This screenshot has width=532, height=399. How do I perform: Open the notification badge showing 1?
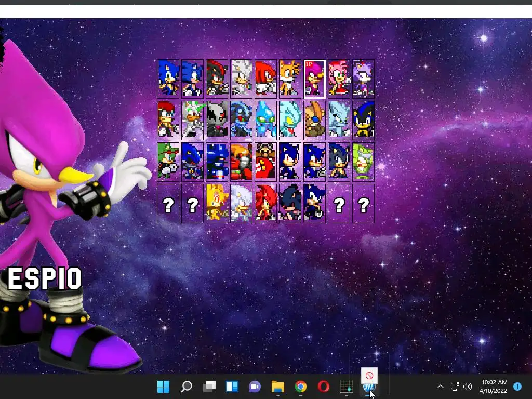click(517, 387)
